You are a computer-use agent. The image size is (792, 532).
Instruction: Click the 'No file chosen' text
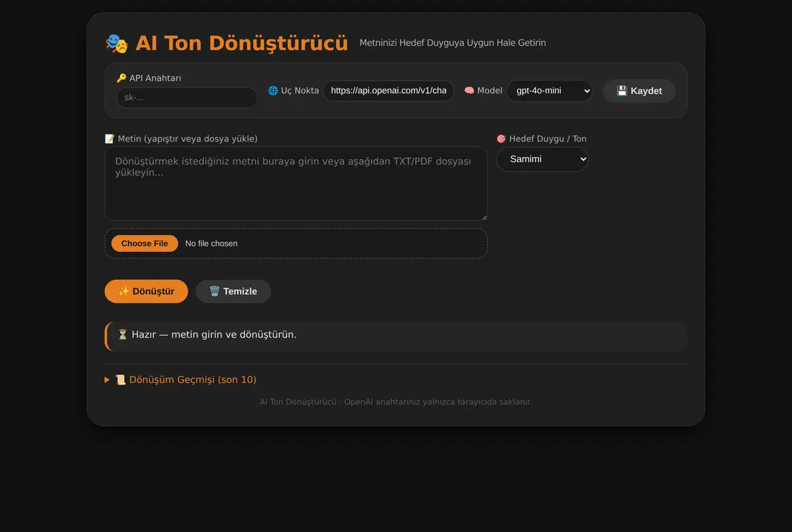click(211, 244)
